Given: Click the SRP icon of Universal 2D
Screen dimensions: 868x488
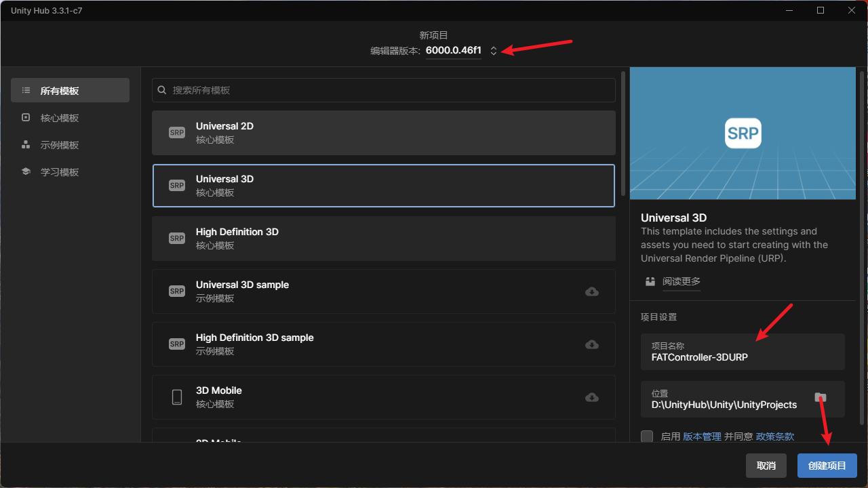Looking at the screenshot, I should (177, 133).
